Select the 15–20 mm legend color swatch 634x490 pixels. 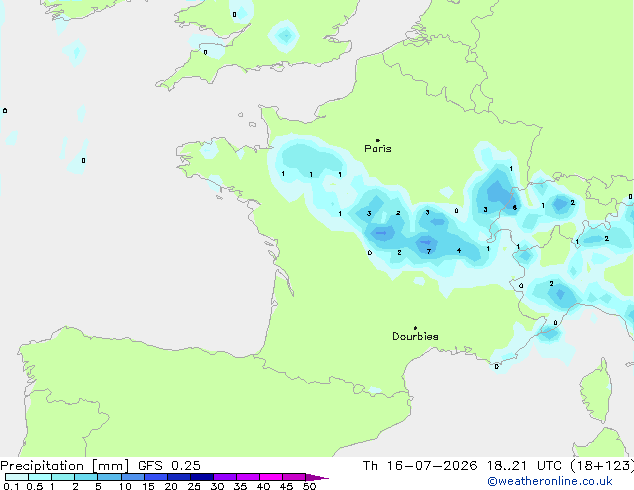pyautogui.click(x=156, y=477)
